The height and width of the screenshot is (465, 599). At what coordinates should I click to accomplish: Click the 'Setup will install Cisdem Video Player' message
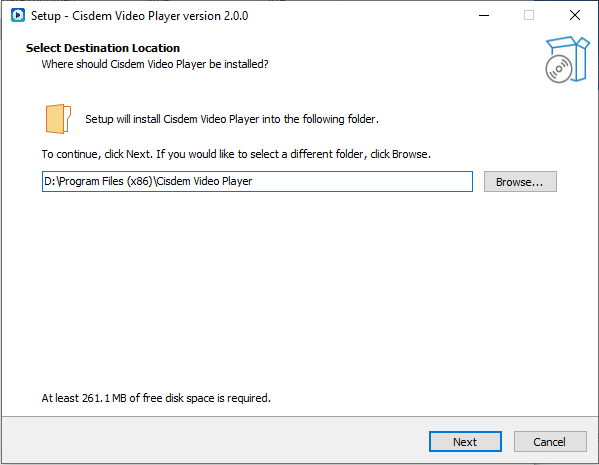pos(232,119)
